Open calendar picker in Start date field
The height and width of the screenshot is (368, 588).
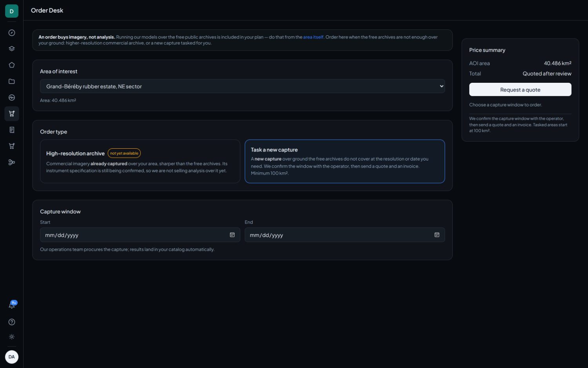coord(232,235)
